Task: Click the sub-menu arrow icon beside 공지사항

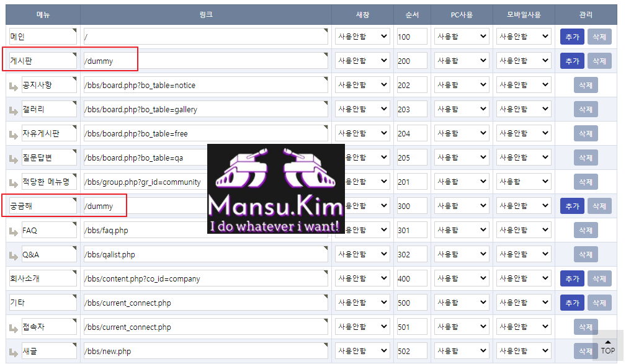Action: (x=14, y=87)
